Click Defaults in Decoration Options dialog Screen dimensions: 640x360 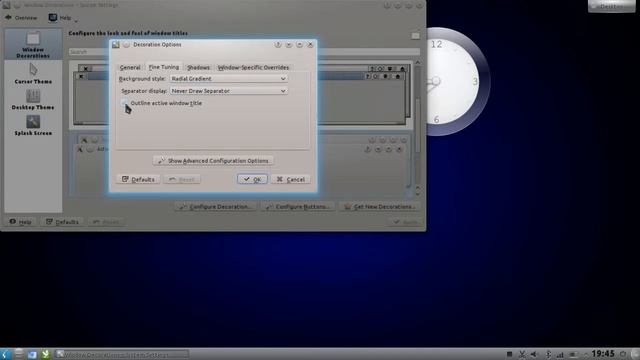138,179
